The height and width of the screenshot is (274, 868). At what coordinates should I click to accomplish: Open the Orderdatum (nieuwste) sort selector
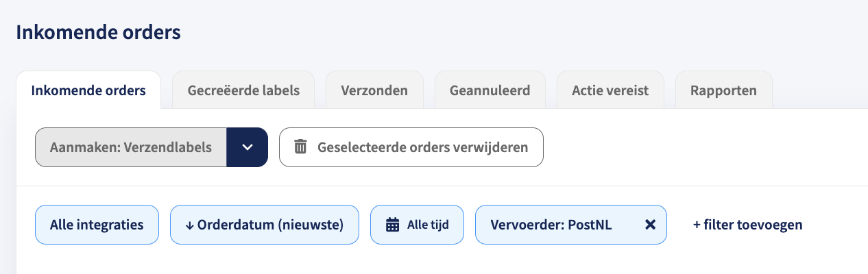pyautogui.click(x=265, y=225)
